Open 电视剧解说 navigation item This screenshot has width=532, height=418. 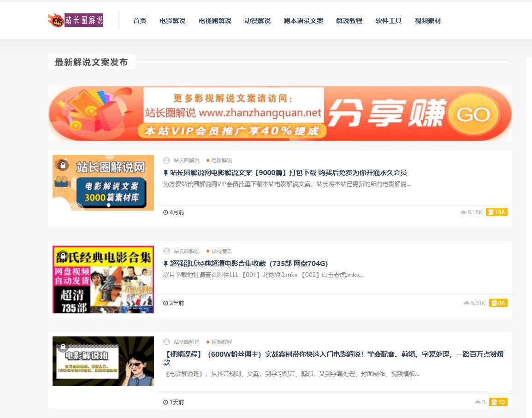(x=215, y=21)
